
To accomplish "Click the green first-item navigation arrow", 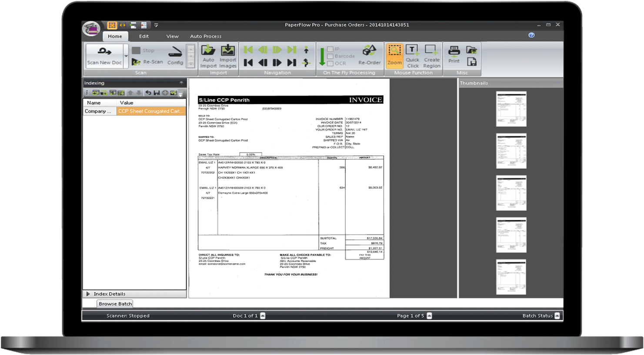I will point(248,50).
